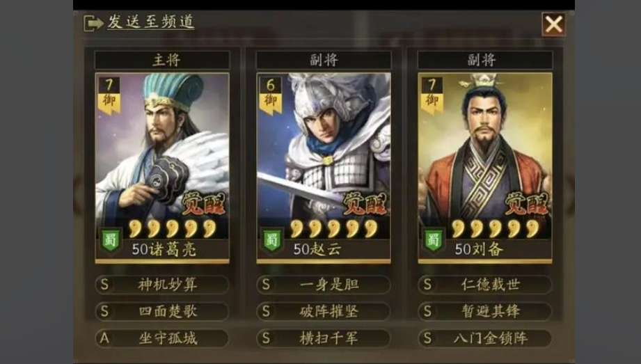Viewport: 641px width, 364px height.
Task: Click the 蜀 faction badge on 刘备
Action: point(433,240)
